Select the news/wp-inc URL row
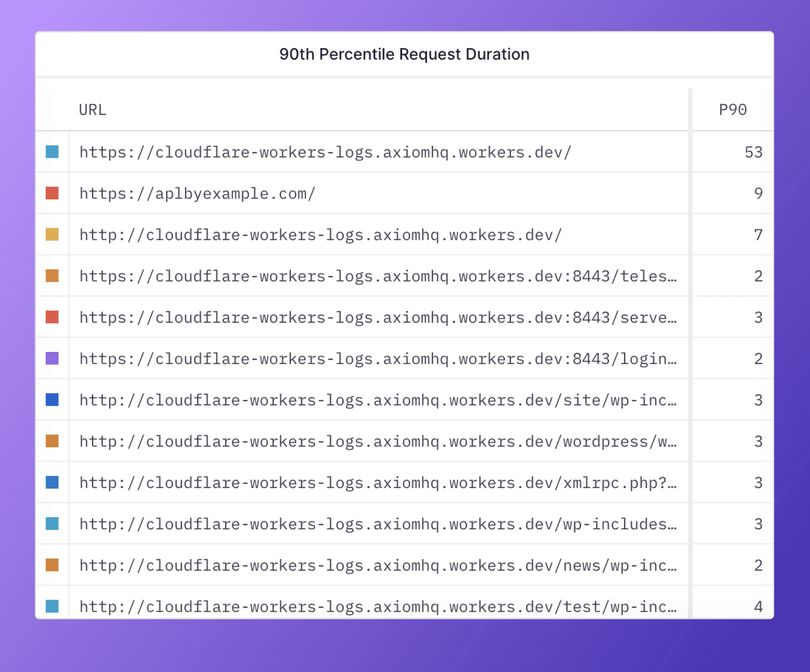This screenshot has height=672, width=810. [x=404, y=565]
